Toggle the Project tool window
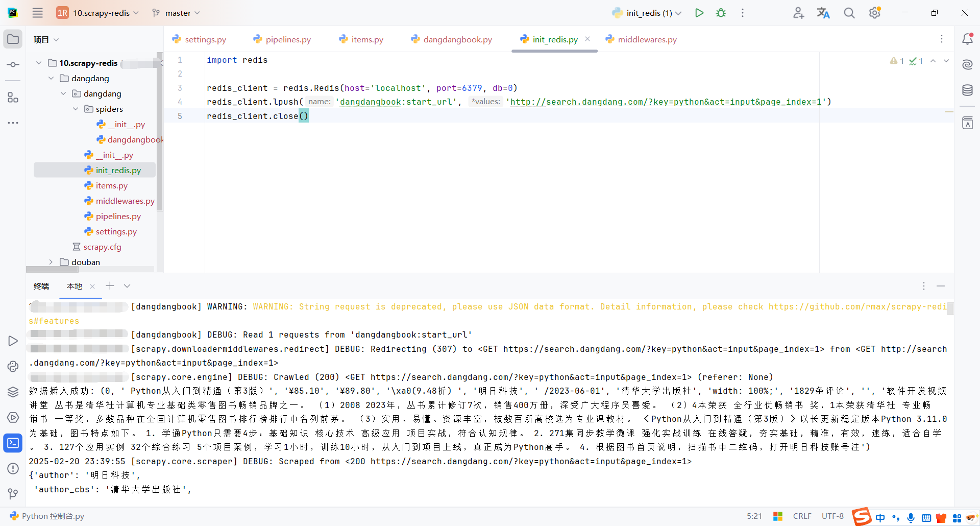The height and width of the screenshot is (526, 980). (13, 39)
